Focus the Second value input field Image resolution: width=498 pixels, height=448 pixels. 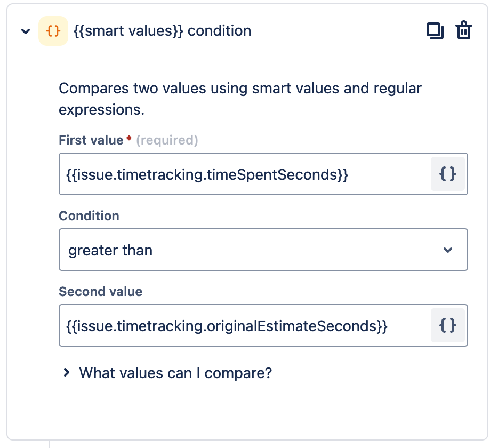(x=244, y=325)
